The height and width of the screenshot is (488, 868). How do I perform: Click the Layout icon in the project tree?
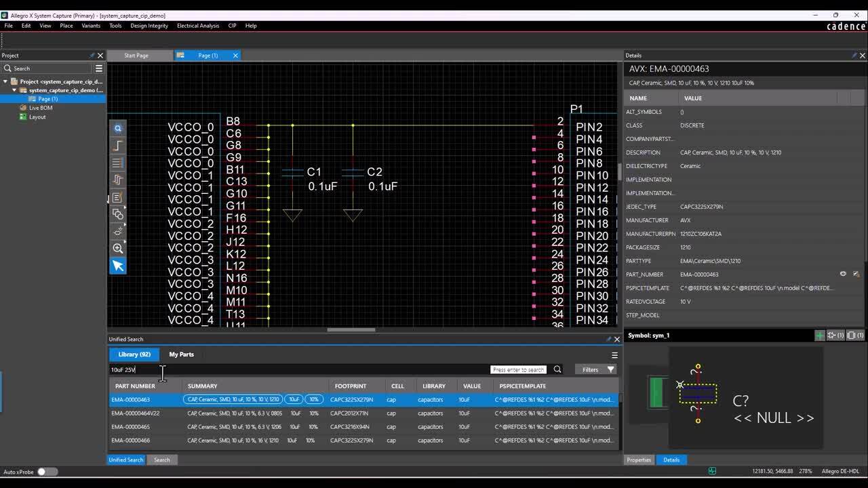[x=22, y=117]
